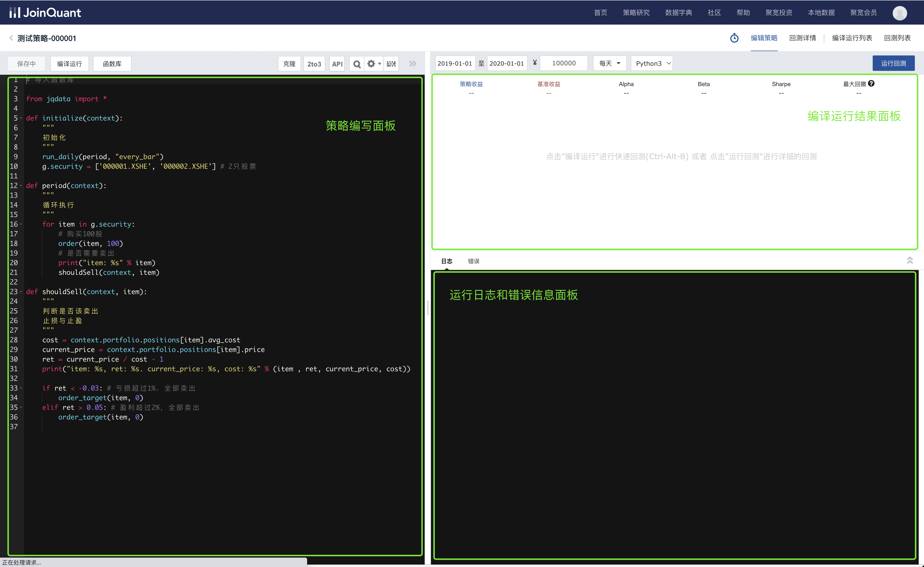
Task: Click the keyboard shortcuts icon
Action: [391, 64]
